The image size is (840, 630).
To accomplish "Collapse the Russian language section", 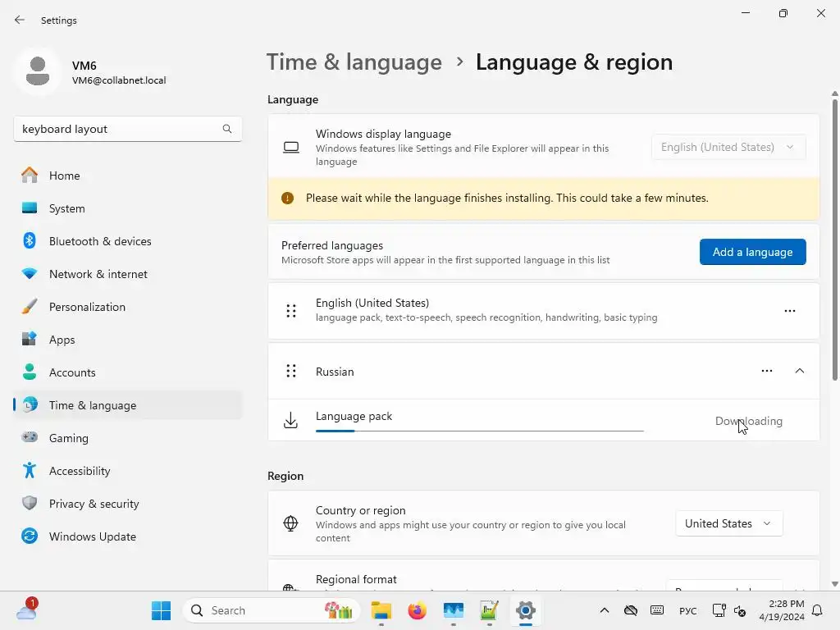I will [x=800, y=371].
